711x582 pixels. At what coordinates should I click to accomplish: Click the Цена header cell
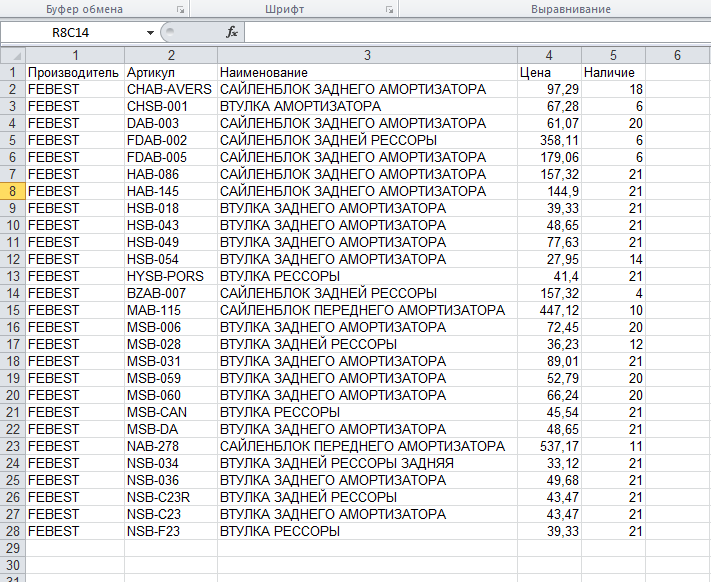point(549,73)
